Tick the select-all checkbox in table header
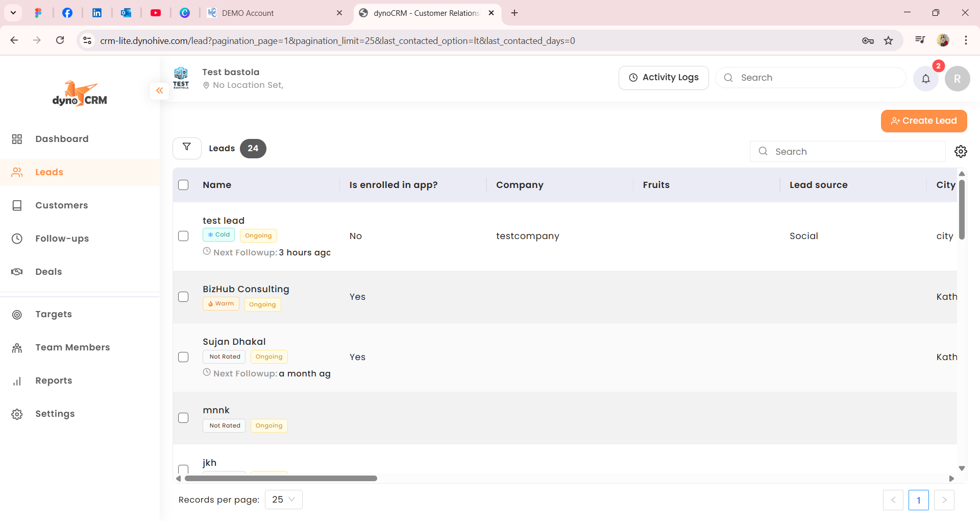This screenshot has height=521, width=980. coord(183,185)
